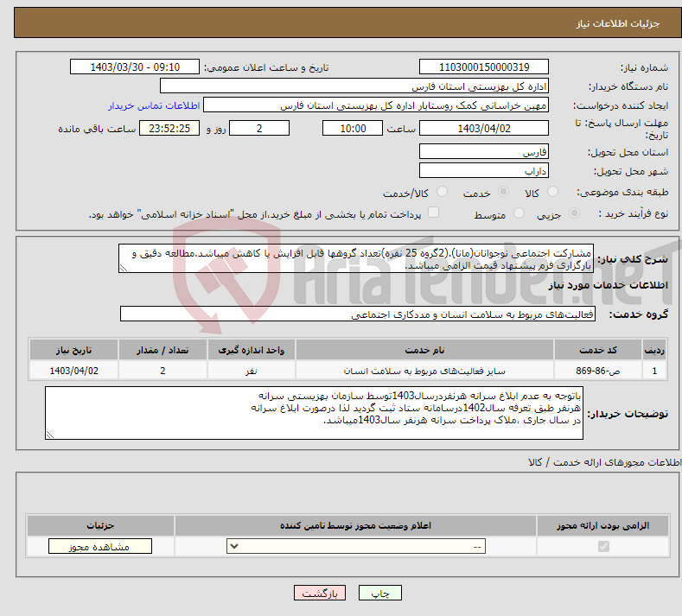Open the اطلاعات تماس خریدار link
This screenshot has height=616, width=682.
[154, 105]
